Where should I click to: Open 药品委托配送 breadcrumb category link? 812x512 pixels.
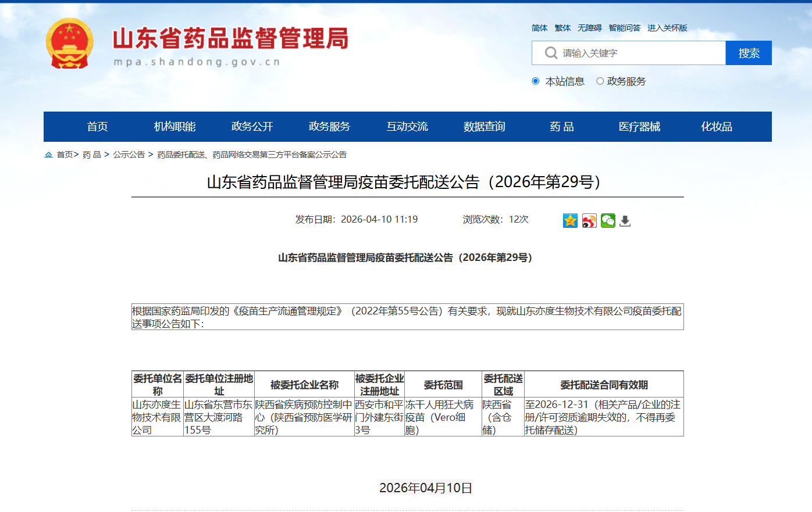[252, 155]
